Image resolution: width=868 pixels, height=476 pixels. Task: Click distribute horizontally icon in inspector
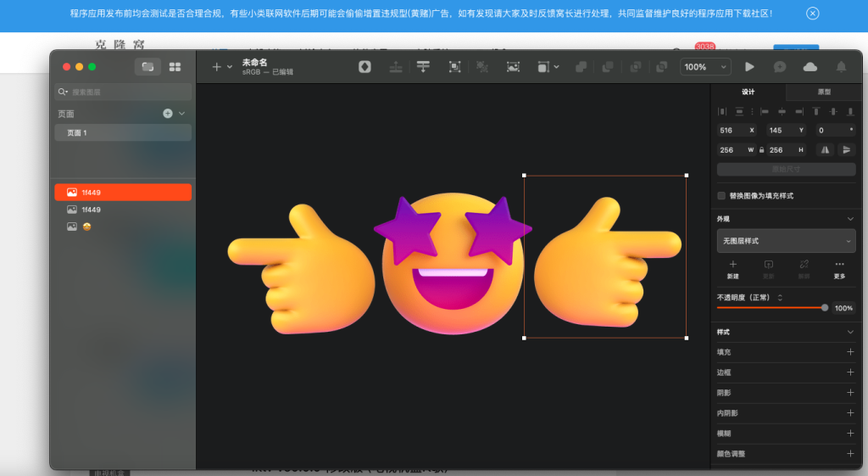click(722, 111)
